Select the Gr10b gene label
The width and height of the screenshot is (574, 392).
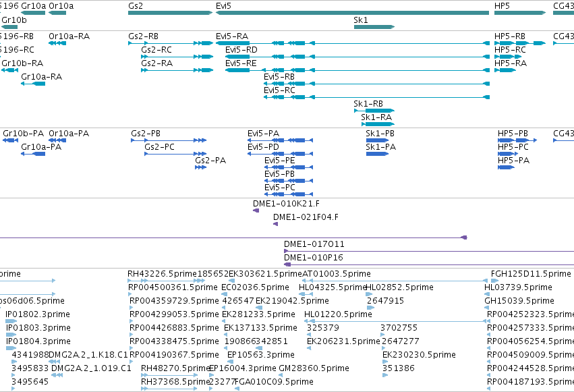click(x=14, y=20)
